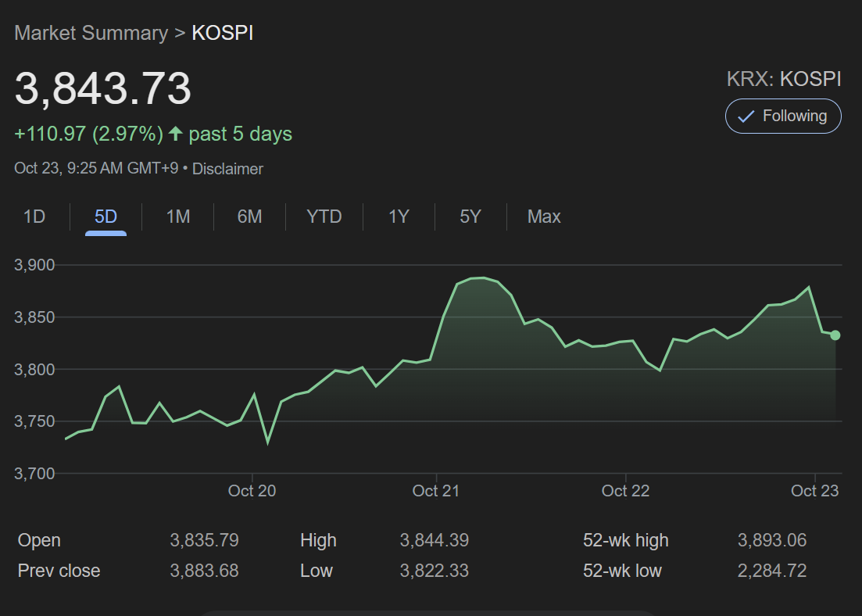Select the latest price dot on chart

835,335
